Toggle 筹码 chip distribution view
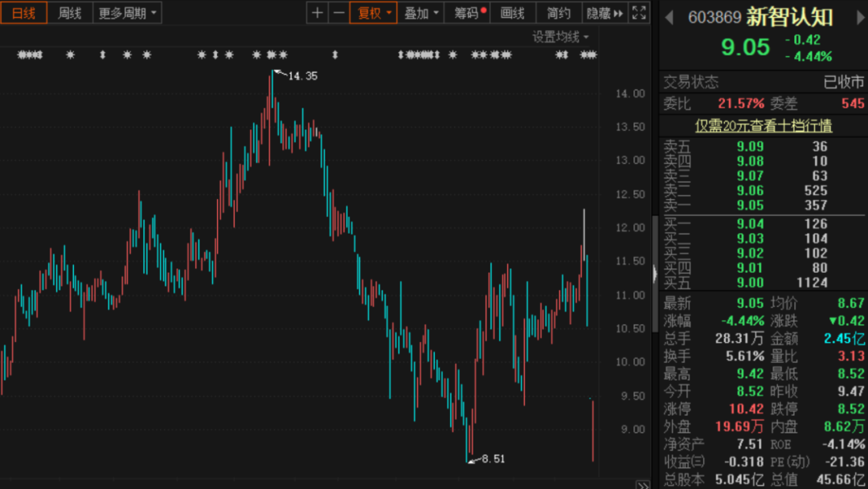 pyautogui.click(x=467, y=13)
